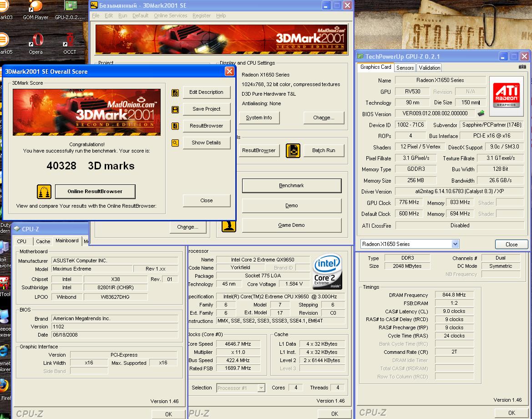Image resolution: width=532 pixels, height=419 pixels.
Task: Open the Register menu in 3DMark2001
Action: click(x=202, y=15)
